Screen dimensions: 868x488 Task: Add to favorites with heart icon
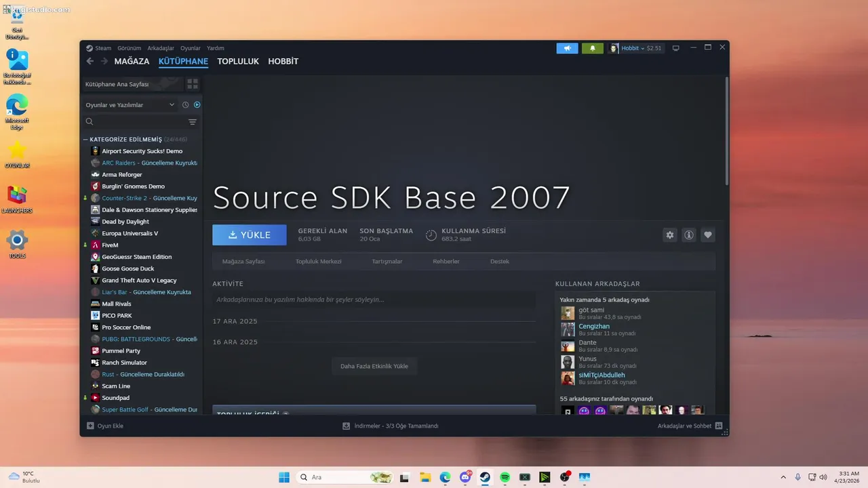[708, 235]
